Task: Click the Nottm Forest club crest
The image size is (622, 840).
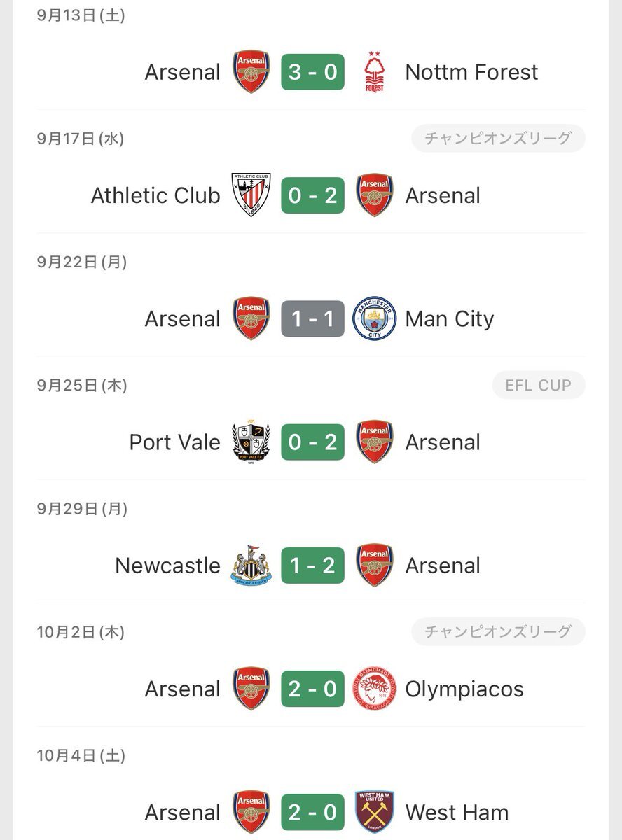Action: (x=374, y=72)
